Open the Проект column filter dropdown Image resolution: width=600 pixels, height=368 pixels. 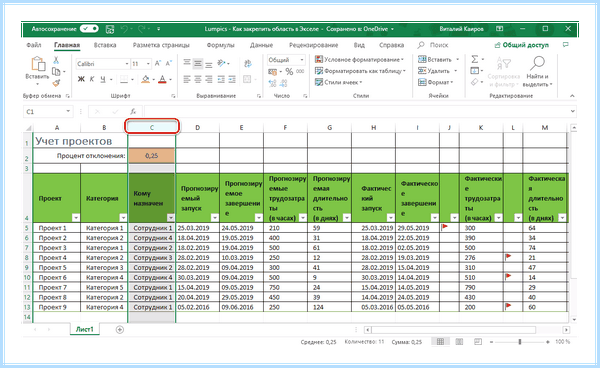point(76,218)
